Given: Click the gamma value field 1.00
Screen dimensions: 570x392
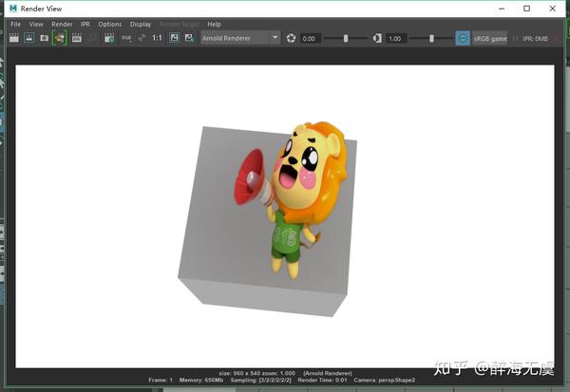Looking at the screenshot, I should (396, 39).
